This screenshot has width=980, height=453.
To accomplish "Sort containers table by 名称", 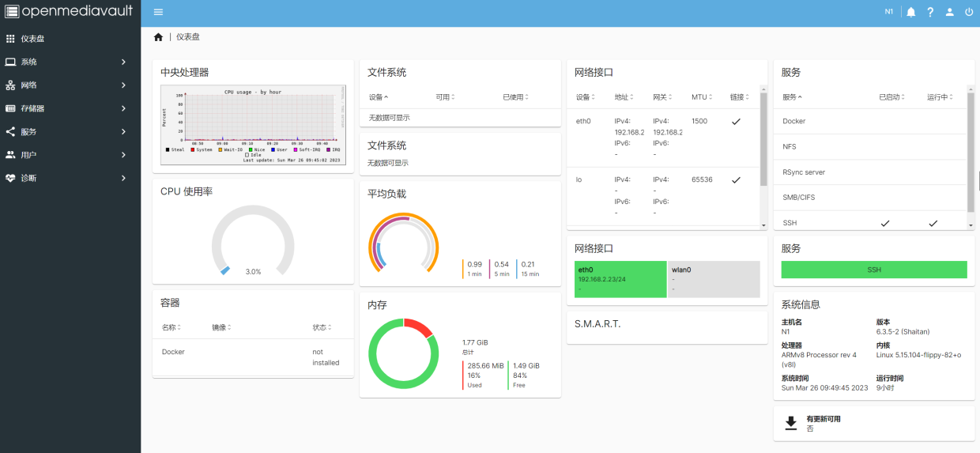I will pos(171,327).
